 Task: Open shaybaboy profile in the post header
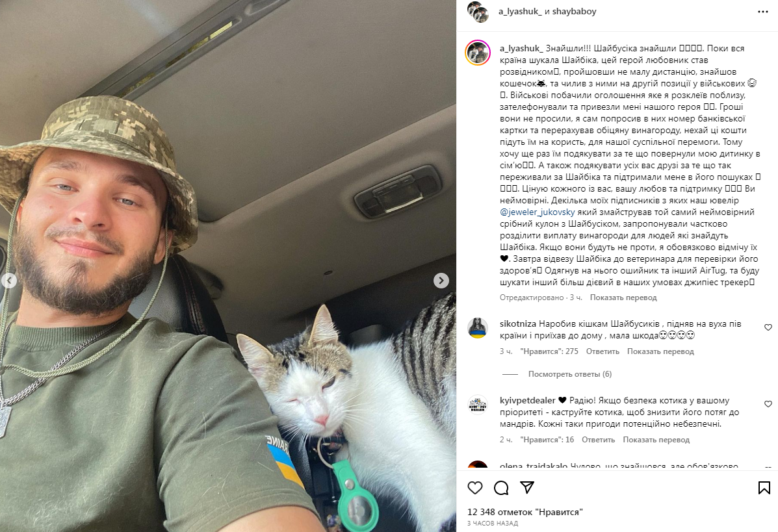click(x=574, y=12)
